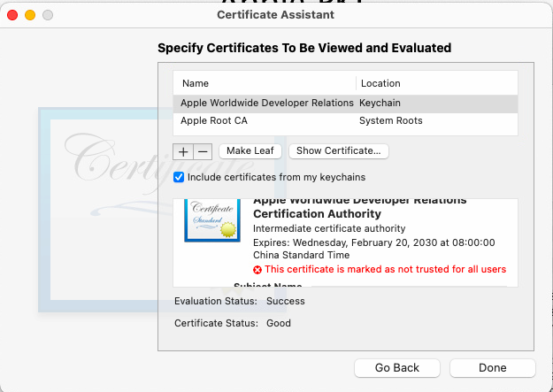Click the red untrusted error icon

coord(257,270)
